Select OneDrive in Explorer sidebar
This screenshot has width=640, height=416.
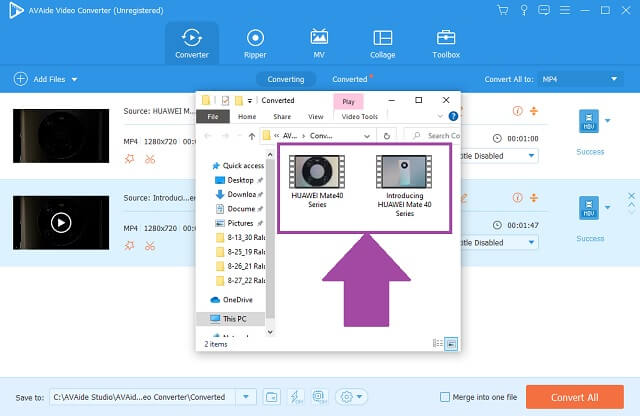click(x=232, y=300)
